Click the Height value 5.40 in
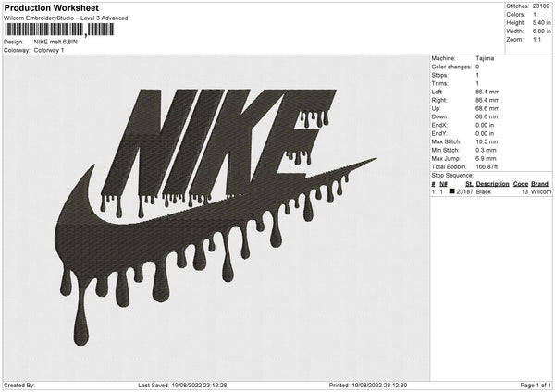Screen dimensions: 555x392 541,22
